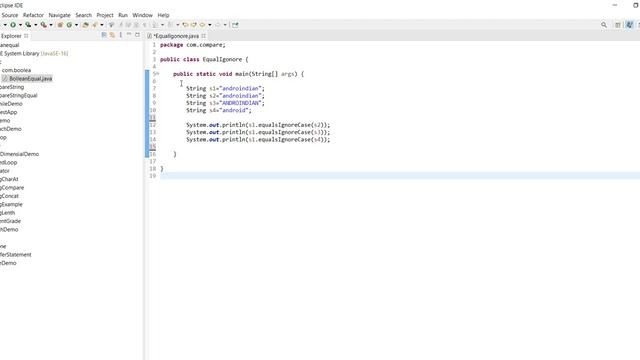640x360 pixels.
Task: Click the toolbar search magnifier icon
Action: [x=604, y=25]
